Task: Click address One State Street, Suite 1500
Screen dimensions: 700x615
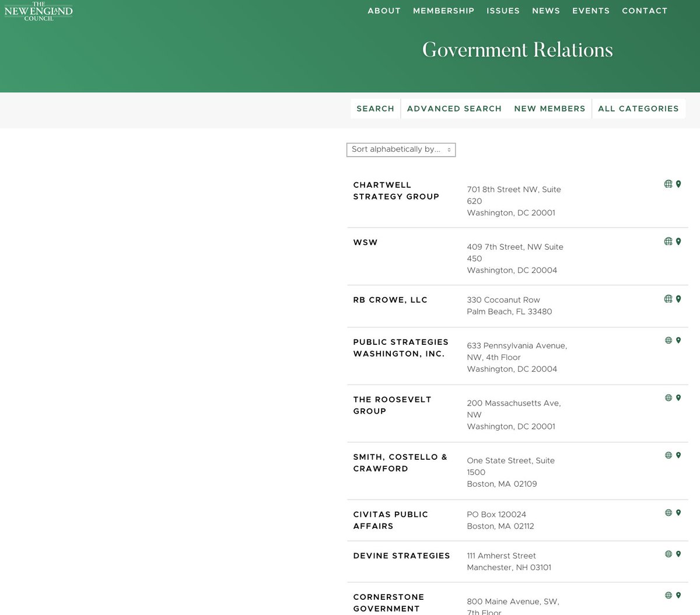Action: (510, 466)
